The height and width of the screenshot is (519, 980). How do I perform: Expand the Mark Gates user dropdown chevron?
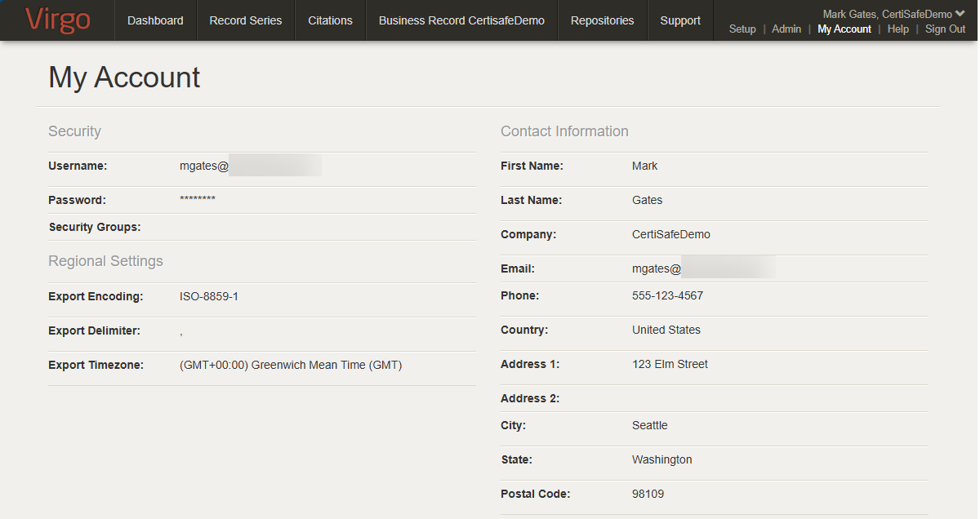coord(960,14)
